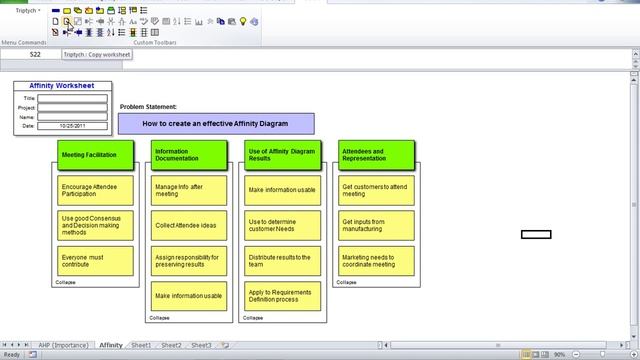Click the blank new page icon
Screen dimensions: 640x360
pos(56,21)
